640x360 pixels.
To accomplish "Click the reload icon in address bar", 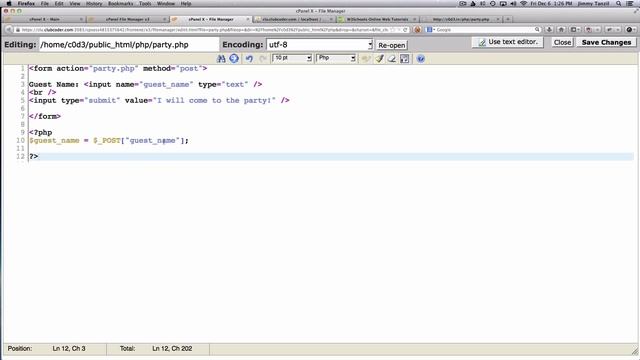I will point(405,30).
